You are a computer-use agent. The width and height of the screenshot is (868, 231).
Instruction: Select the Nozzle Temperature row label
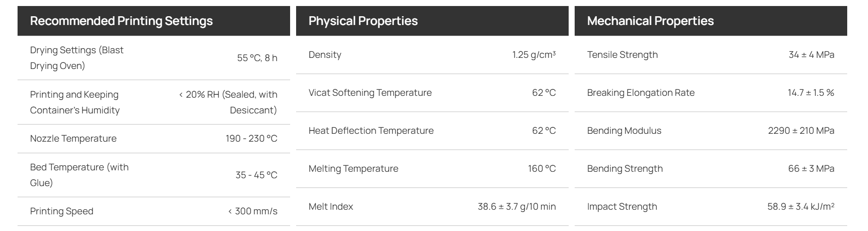(73, 138)
